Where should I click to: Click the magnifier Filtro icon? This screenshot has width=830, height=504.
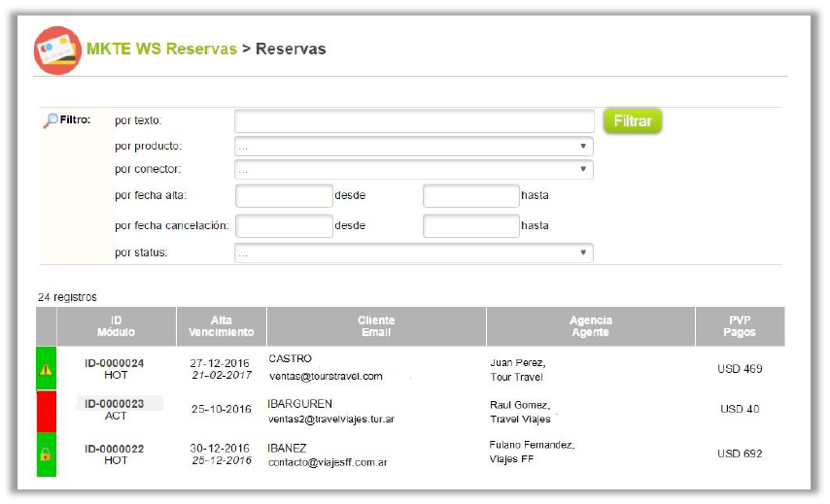[51, 120]
